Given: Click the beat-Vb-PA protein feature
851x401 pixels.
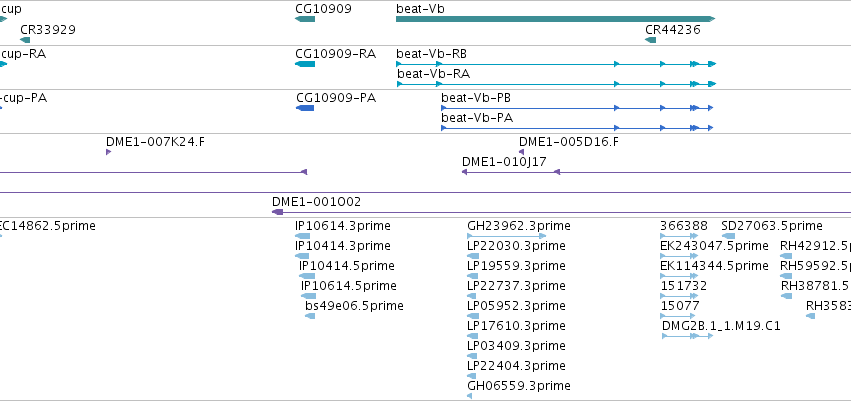Looking at the screenshot, I should (577, 128).
